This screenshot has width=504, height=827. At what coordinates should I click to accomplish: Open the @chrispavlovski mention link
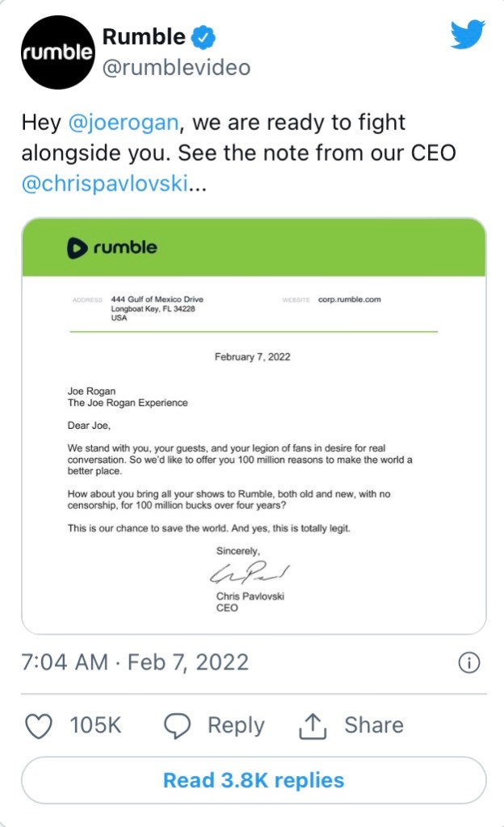107,183
